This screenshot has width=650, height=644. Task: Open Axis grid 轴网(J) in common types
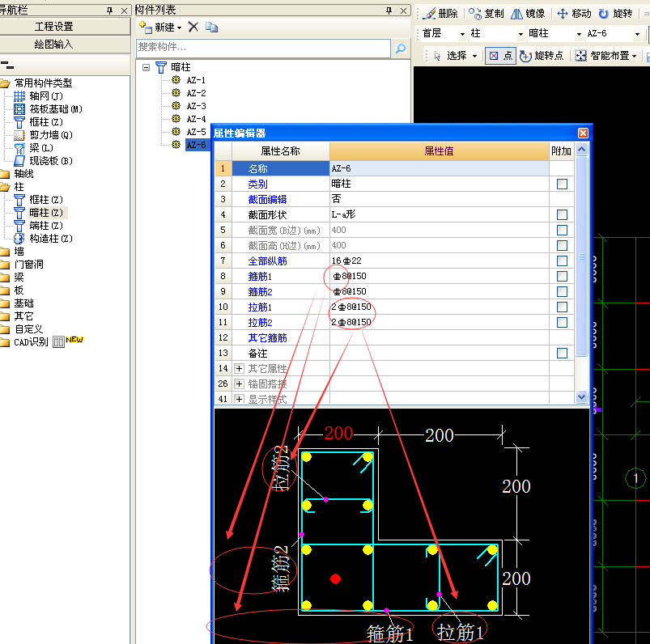tap(39, 96)
